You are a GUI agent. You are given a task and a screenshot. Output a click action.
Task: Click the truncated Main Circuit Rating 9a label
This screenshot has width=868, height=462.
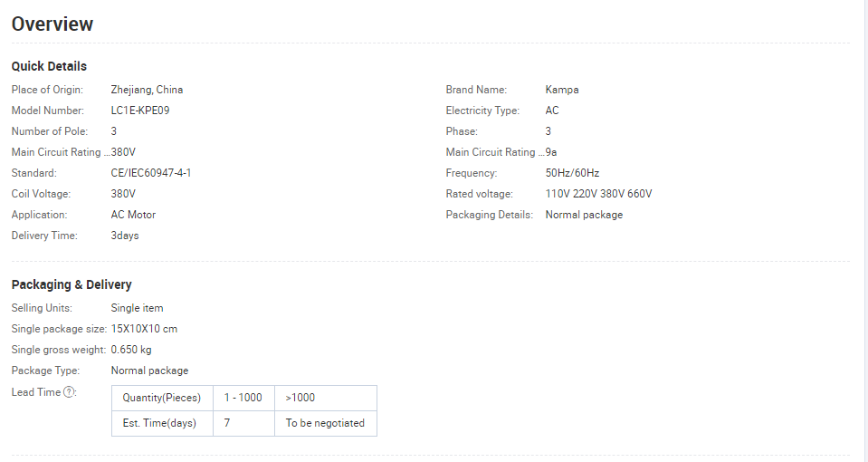tap(495, 152)
